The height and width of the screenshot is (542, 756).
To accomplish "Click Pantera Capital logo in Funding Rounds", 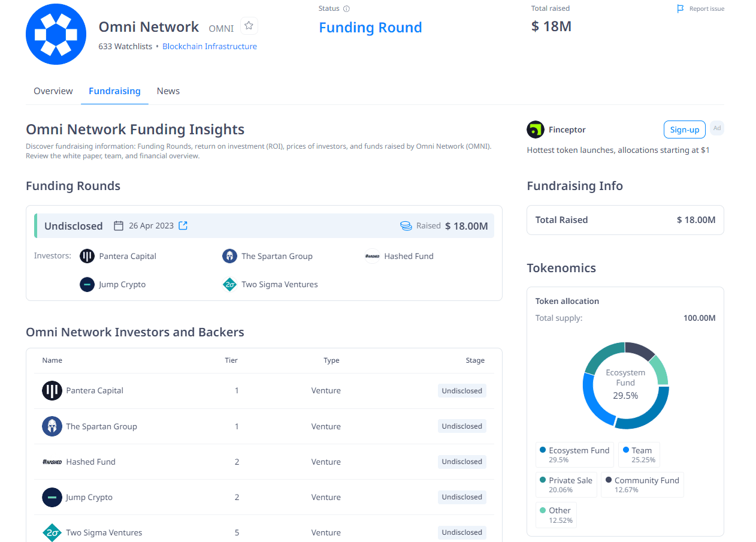I will tap(87, 256).
